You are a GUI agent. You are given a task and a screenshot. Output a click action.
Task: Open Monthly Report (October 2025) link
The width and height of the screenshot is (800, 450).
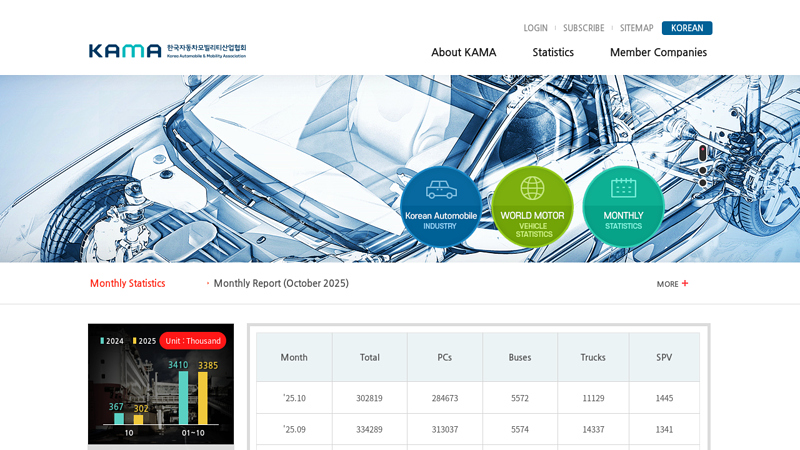(x=281, y=283)
